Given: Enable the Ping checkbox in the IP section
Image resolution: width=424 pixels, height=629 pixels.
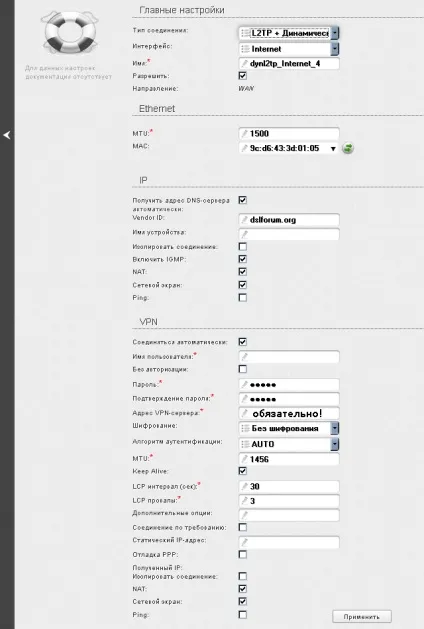Looking at the screenshot, I should (243, 298).
